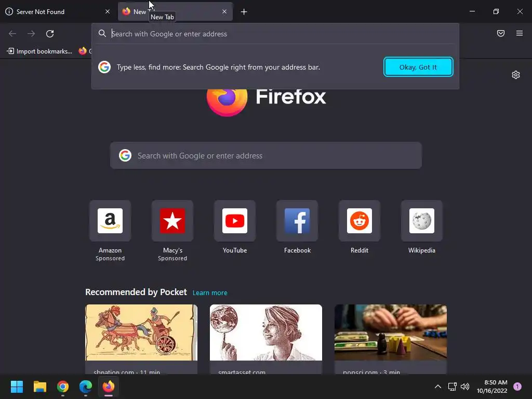Viewport: 532px width, 399px height.
Task: Open the Firefox application menu
Action: (520, 33)
